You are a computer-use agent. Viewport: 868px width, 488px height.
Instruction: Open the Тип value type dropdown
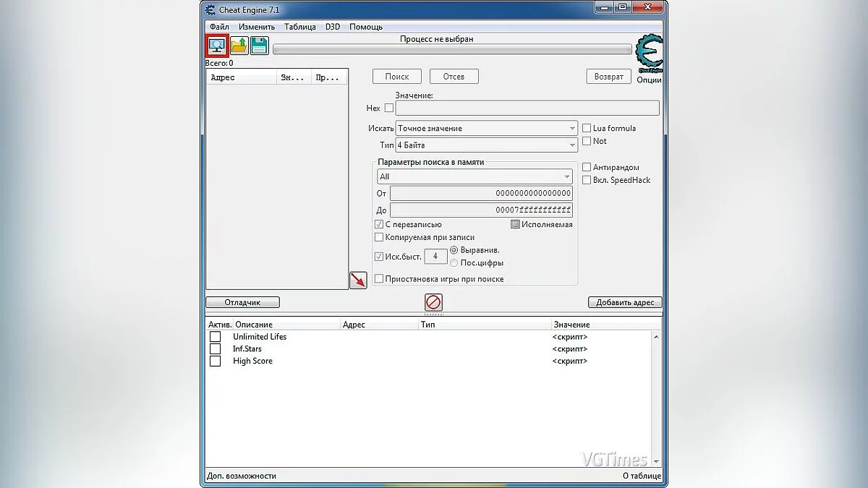point(486,145)
